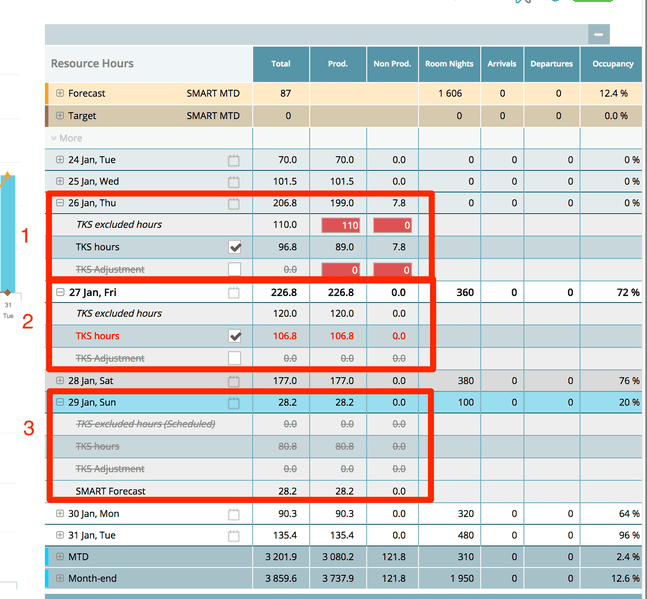Click calendar icon on 25 Jan, Wed row
This screenshot has height=599, width=647.
[x=234, y=182]
